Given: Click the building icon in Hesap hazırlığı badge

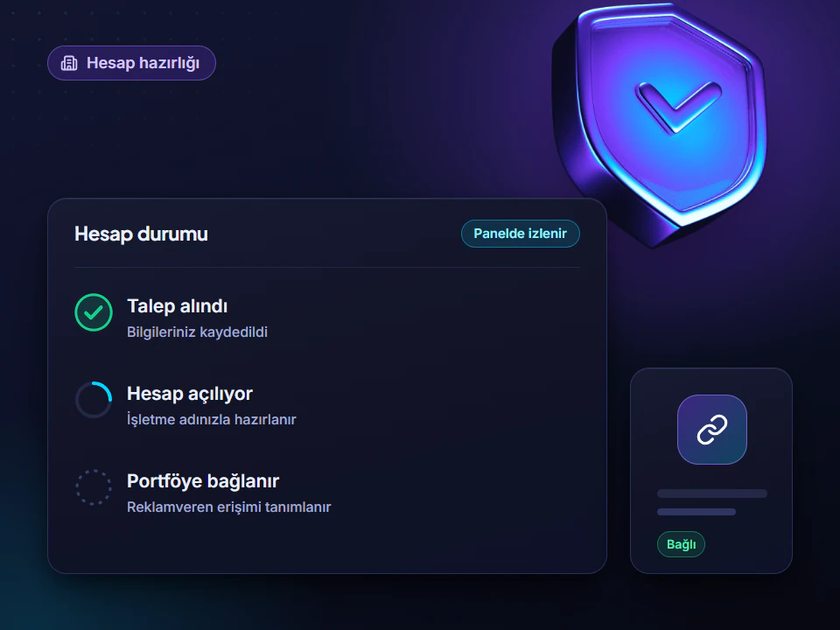Looking at the screenshot, I should click(69, 63).
